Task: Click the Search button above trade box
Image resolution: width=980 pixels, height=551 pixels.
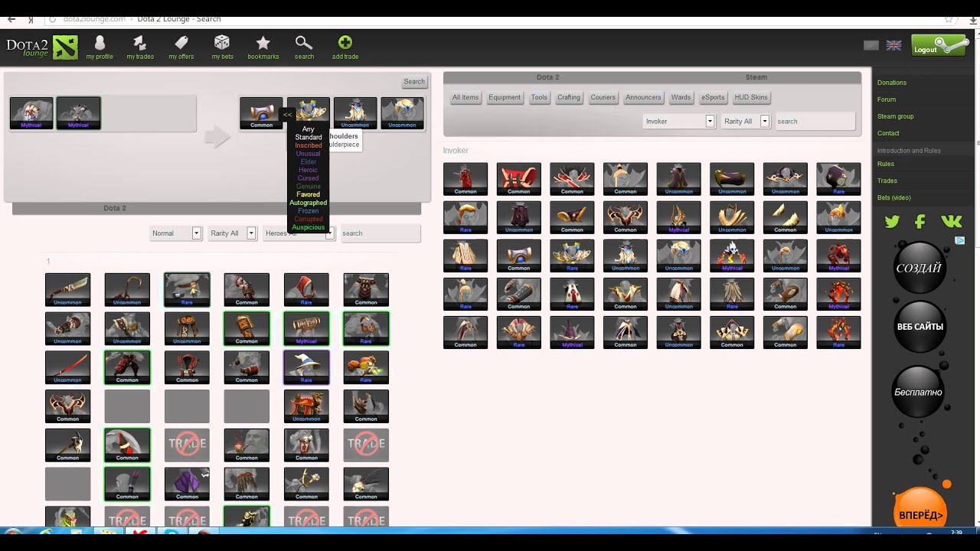Action: [414, 82]
